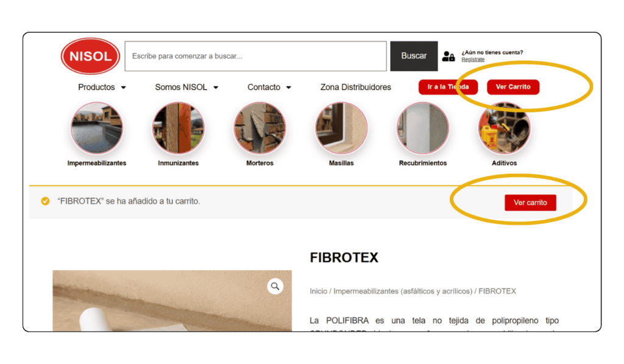Open the Aditivos category circle
Screen dimensions: 624x364
pyautogui.click(x=504, y=128)
